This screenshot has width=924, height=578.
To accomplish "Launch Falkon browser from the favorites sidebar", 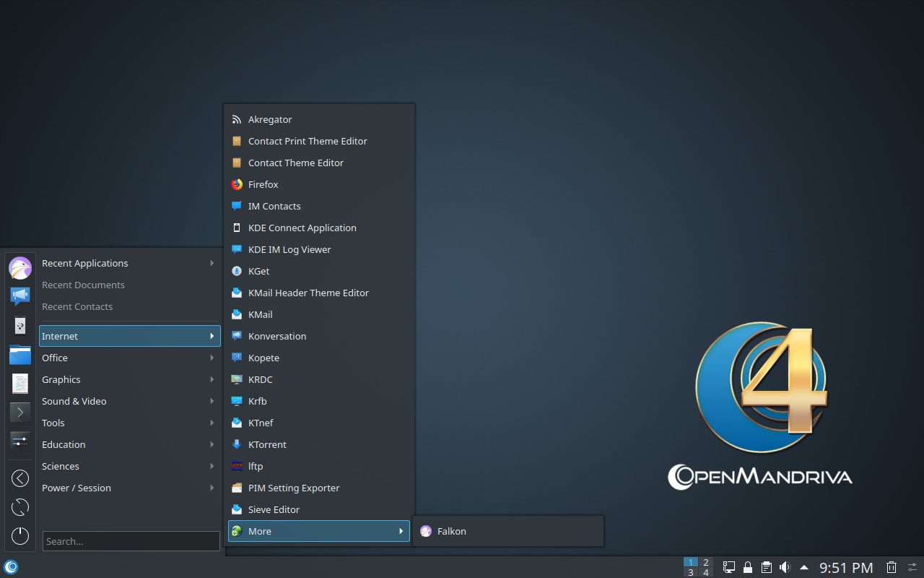I will tap(19, 267).
